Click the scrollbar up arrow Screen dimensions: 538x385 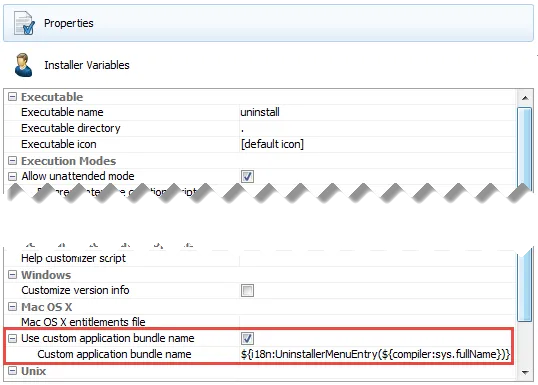coord(525,98)
